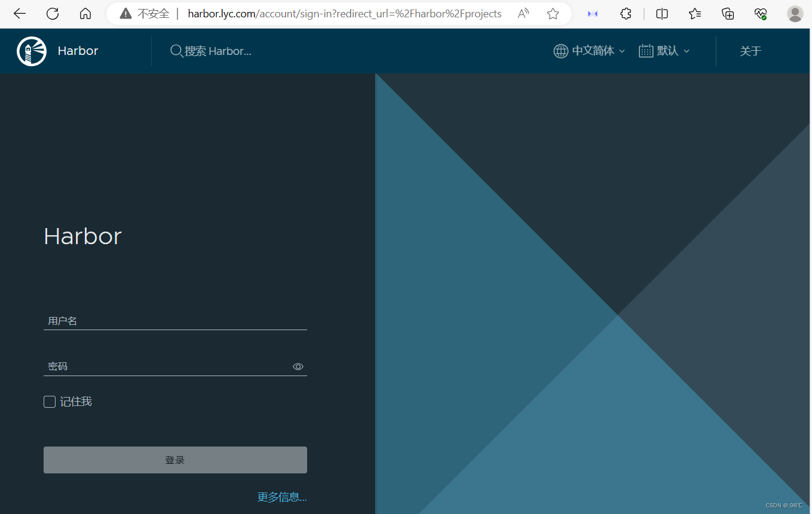
Task: Click the 搜索 Harbor search field
Action: tap(218, 51)
